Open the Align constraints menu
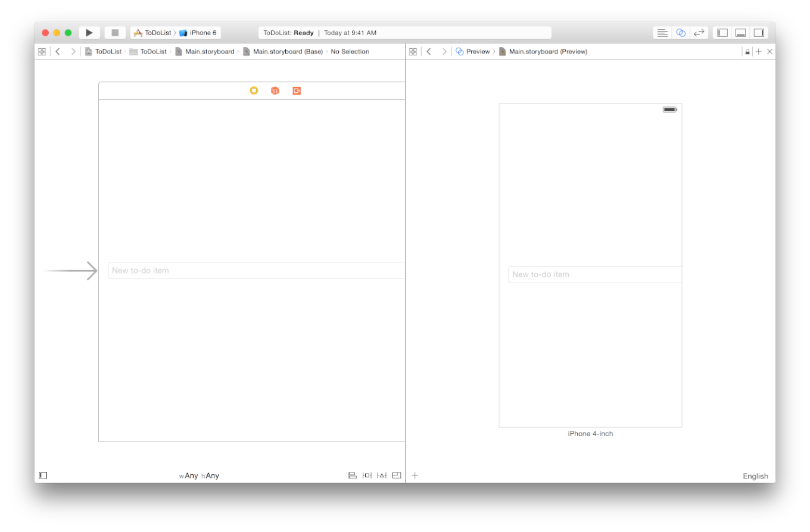 coord(352,475)
